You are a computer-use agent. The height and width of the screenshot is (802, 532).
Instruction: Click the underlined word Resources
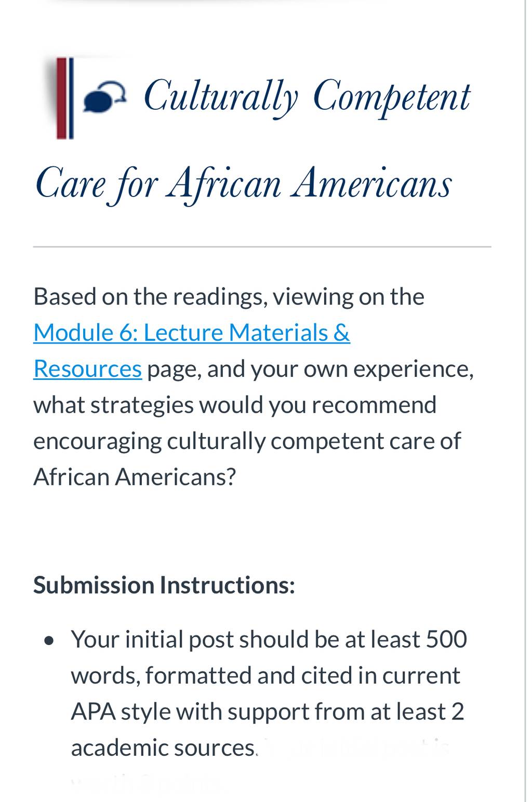pos(87,369)
